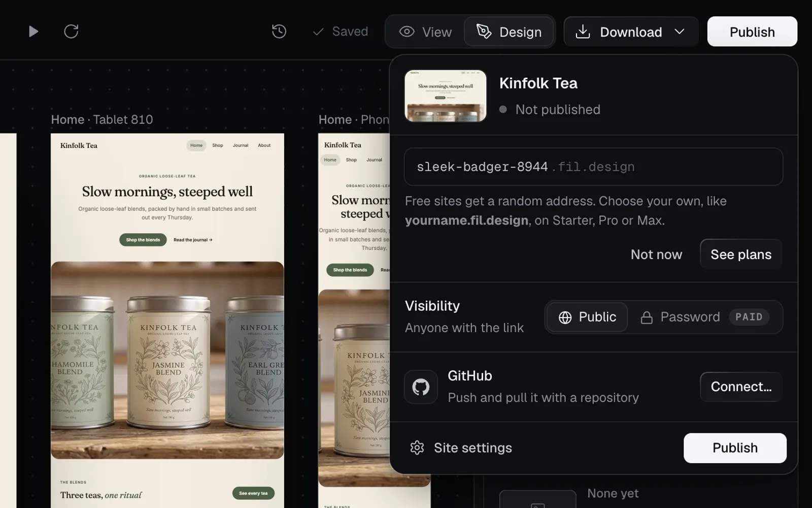Click the play preview icon
Screen dimensions: 812x508
coord(33,31)
